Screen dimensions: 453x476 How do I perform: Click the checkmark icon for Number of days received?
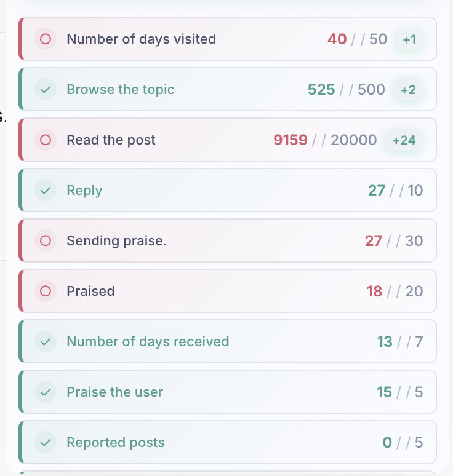coord(46,341)
